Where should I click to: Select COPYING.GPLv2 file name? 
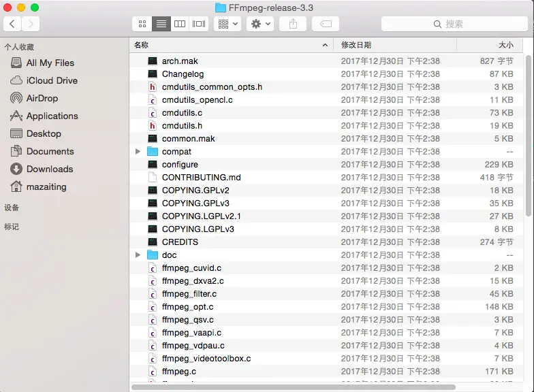[x=195, y=191]
